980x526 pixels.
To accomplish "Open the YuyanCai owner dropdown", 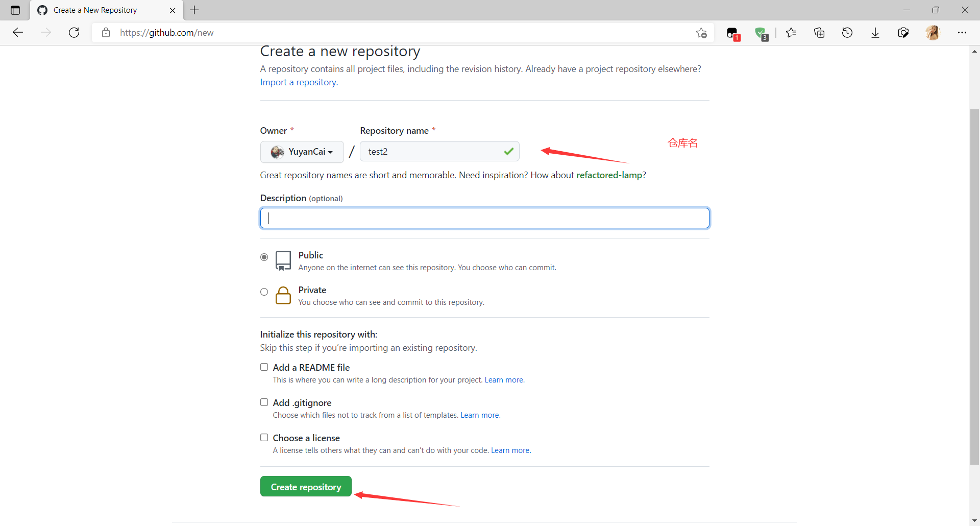I will tap(302, 152).
